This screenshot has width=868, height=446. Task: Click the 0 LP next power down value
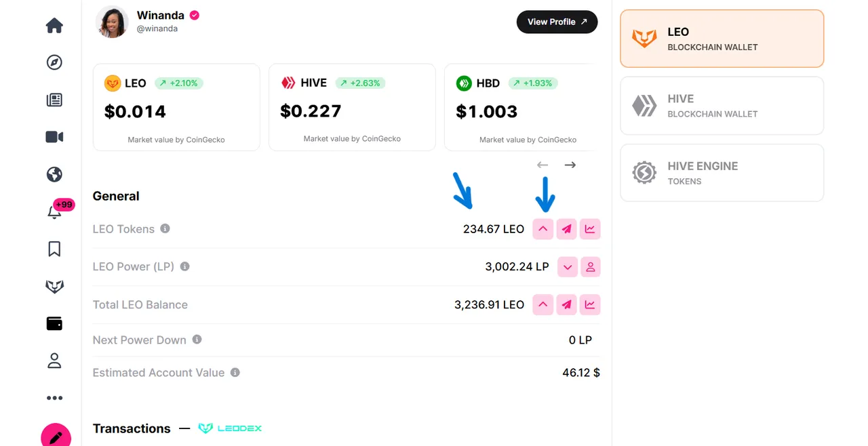[580, 340]
